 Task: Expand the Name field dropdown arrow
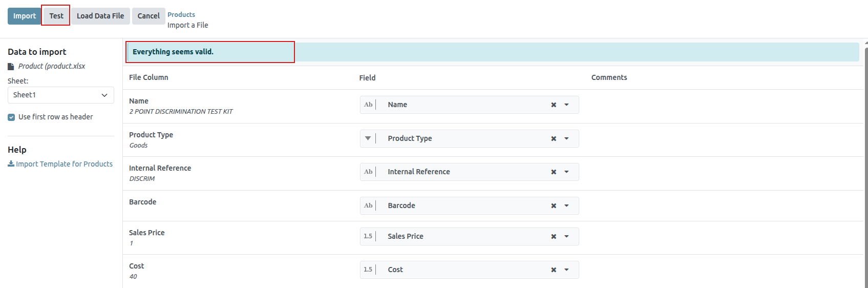point(566,105)
